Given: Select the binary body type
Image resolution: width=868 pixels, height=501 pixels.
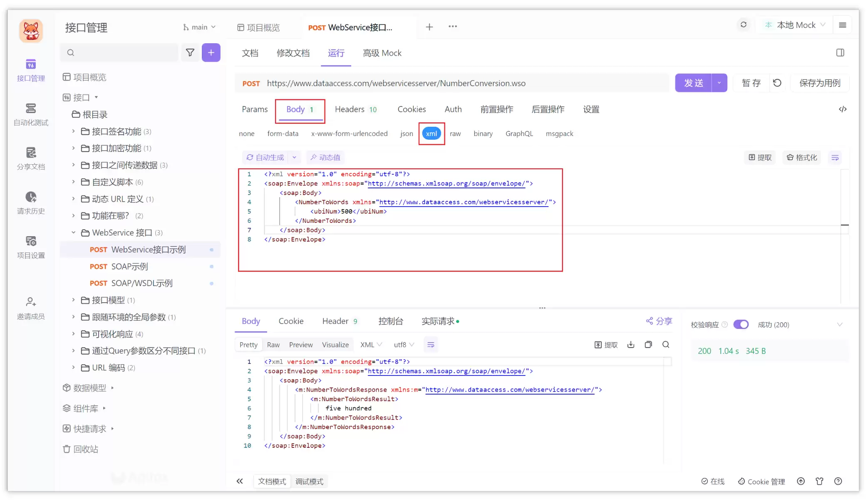Looking at the screenshot, I should tap(483, 133).
